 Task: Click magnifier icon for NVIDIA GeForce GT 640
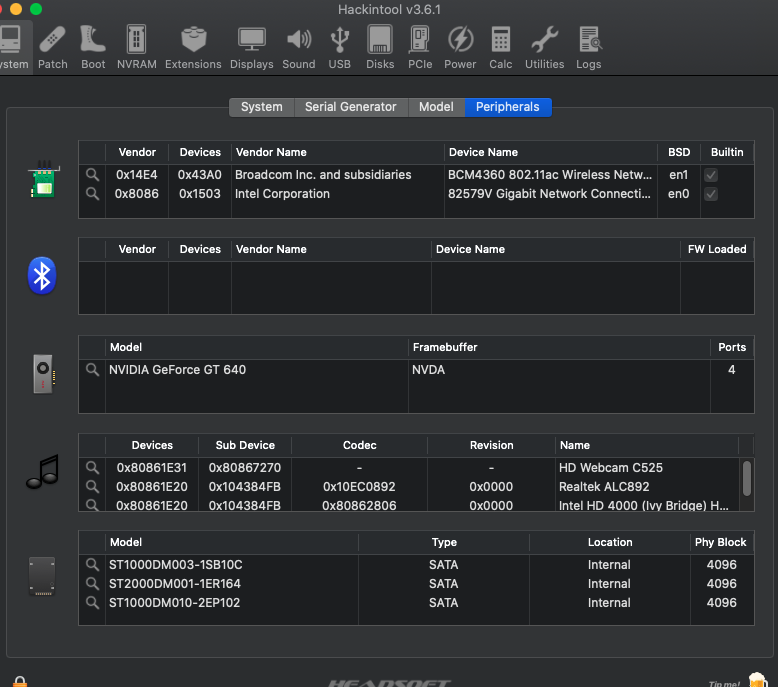(92, 370)
